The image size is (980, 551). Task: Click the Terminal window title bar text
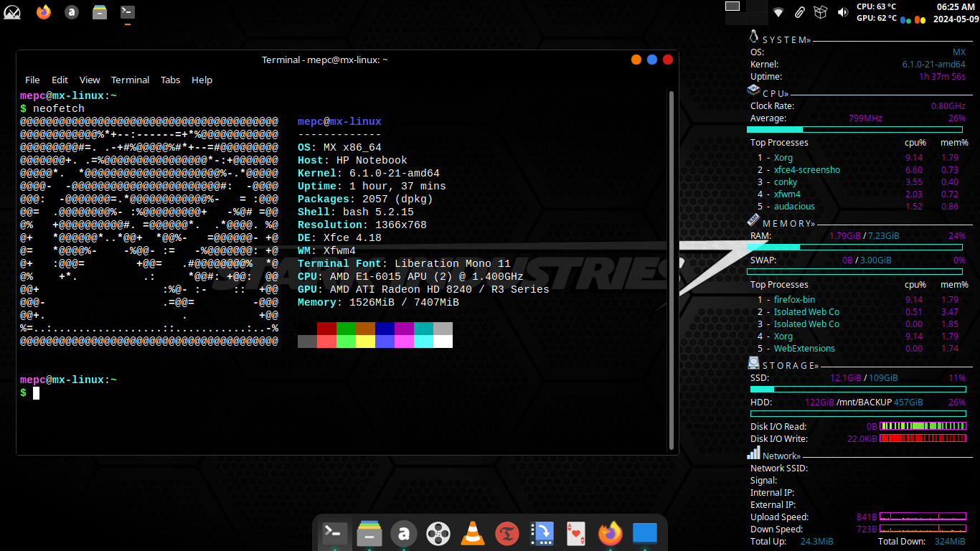[325, 60]
